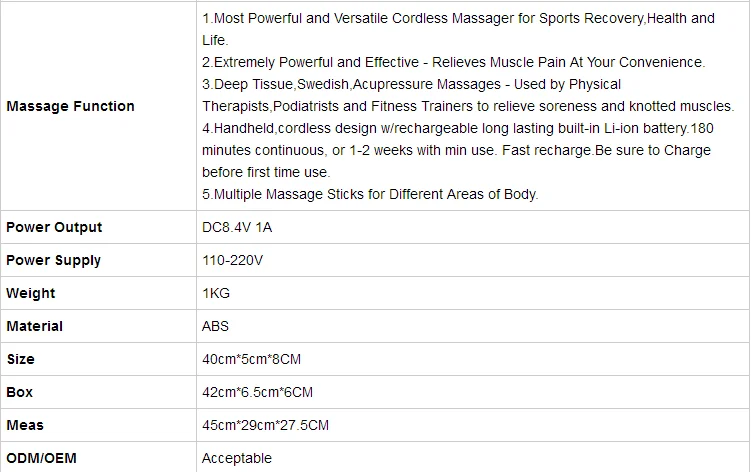
Task: Click the 1KG weight value
Action: coord(215,293)
